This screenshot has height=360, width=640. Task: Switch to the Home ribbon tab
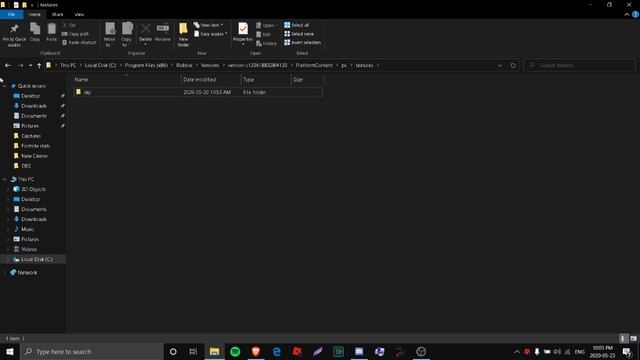point(35,14)
